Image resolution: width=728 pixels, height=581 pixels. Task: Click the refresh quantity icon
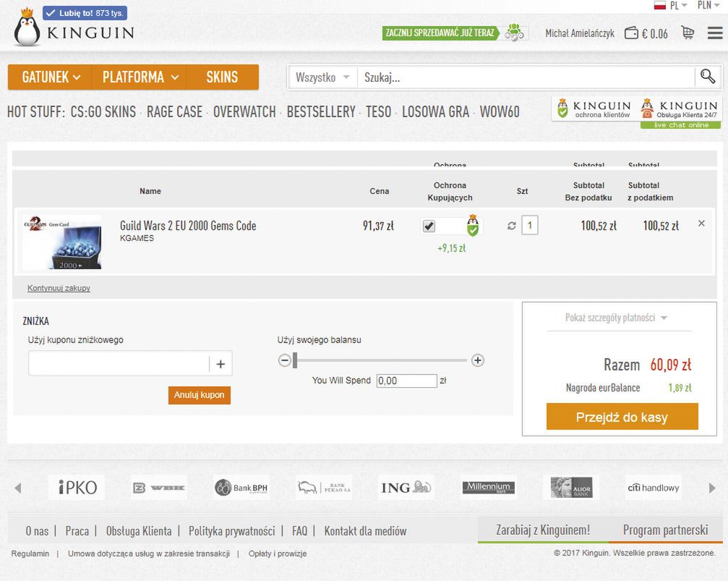point(512,226)
